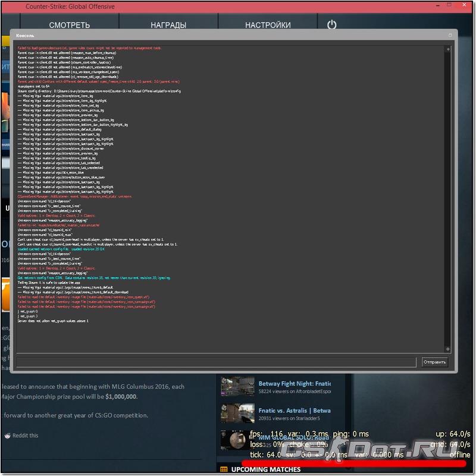Click the UPCOMING MATCHES heading
Viewport: 476px width, 476px height.
click(x=265, y=469)
